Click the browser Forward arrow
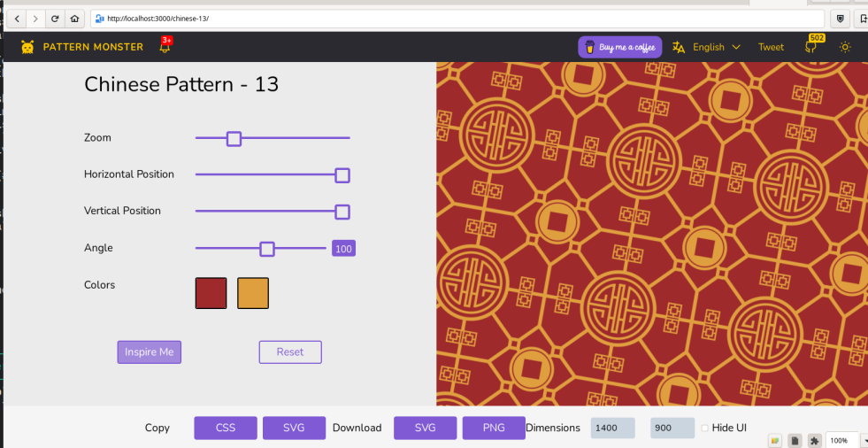 pyautogui.click(x=35, y=19)
